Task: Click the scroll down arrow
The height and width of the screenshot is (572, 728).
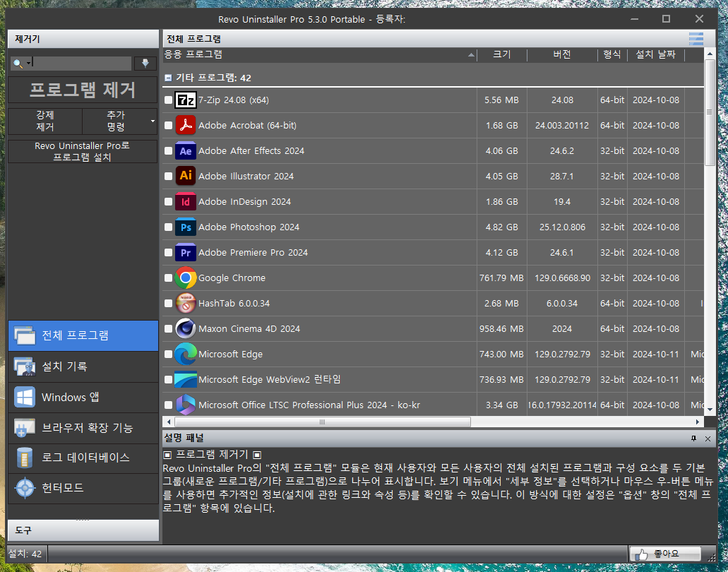Action: click(710, 410)
